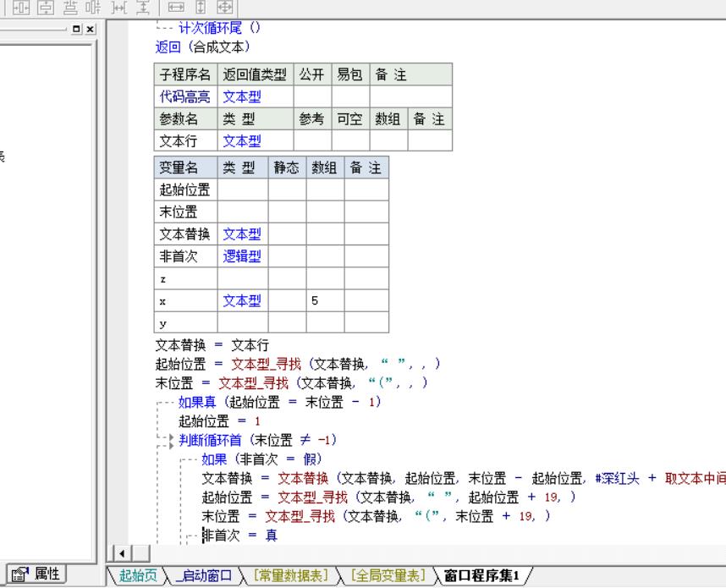Screen dimensions: 726x588
Task: Float the left side panel
Action: tap(77, 29)
